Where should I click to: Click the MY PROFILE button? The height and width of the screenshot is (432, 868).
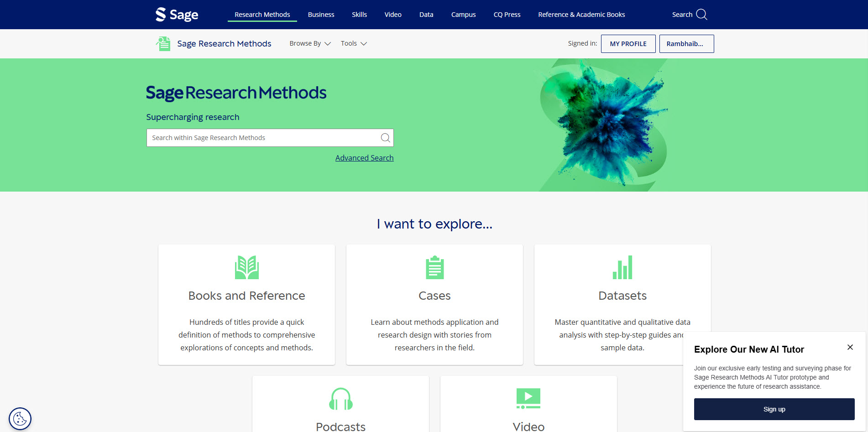pyautogui.click(x=628, y=44)
